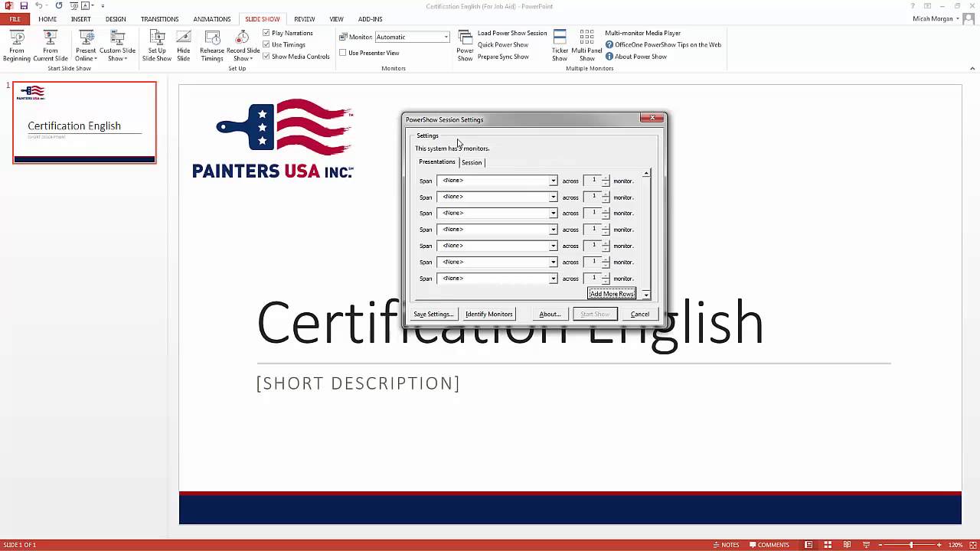Open Present Online menu
Image resolution: width=980 pixels, height=551 pixels.
click(x=86, y=46)
